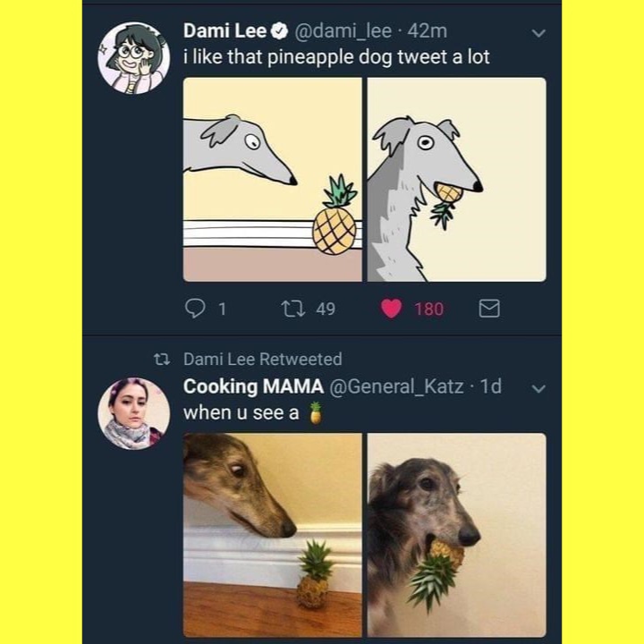Image resolution: width=644 pixels, height=644 pixels.
Task: Open Dami Lee's cartoon profile avatar
Action: click(133, 55)
